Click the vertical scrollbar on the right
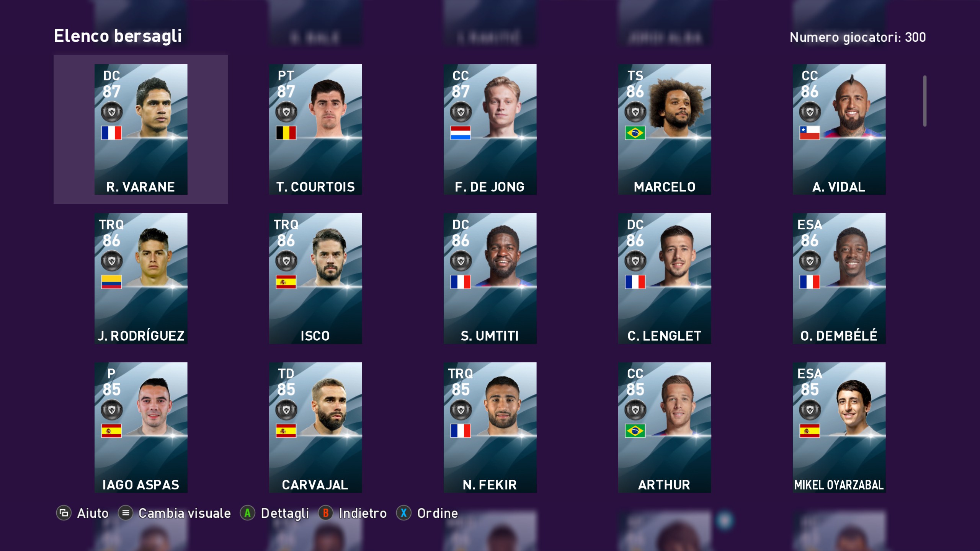 tap(925, 101)
